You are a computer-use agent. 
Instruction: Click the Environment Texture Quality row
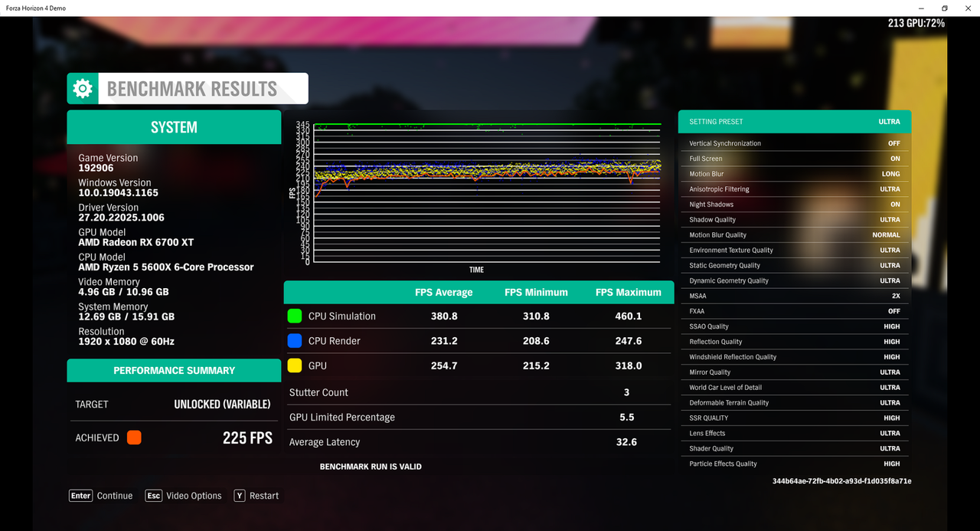[795, 250]
